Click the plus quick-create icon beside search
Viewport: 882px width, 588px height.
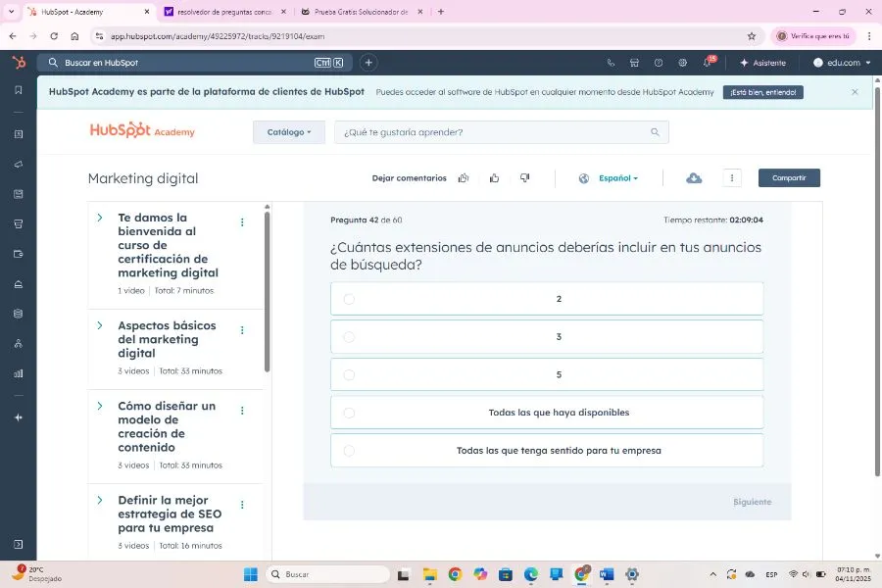click(x=368, y=63)
